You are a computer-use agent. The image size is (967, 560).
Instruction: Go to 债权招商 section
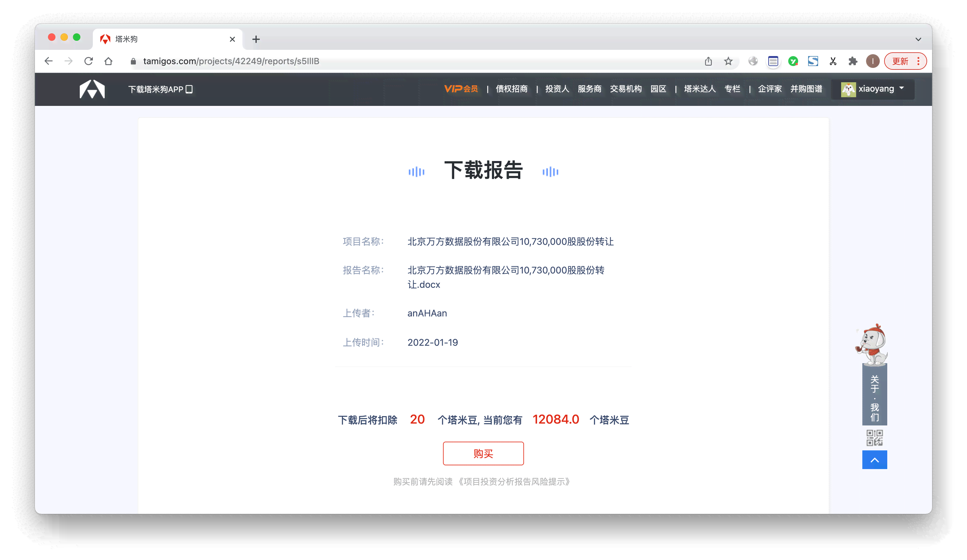pyautogui.click(x=512, y=89)
